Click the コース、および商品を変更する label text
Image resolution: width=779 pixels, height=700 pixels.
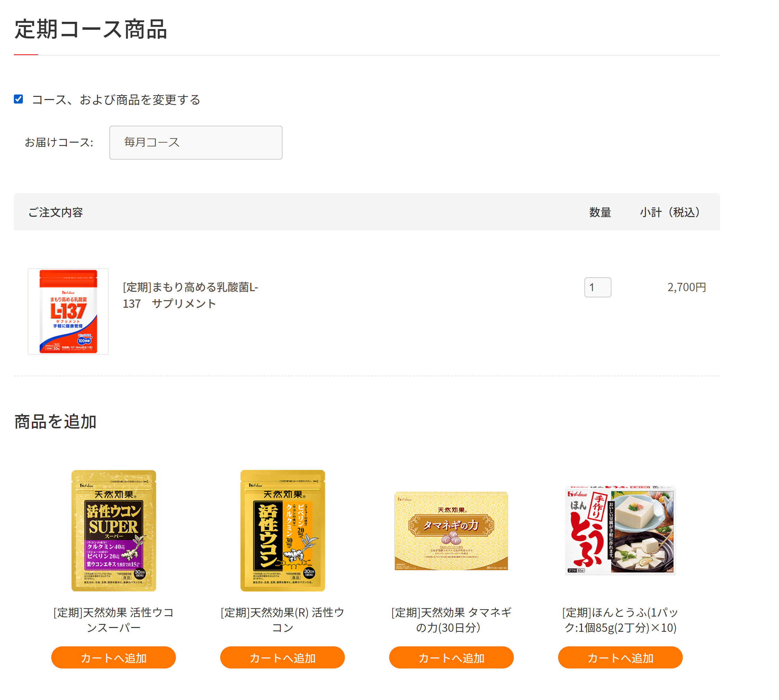pyautogui.click(x=116, y=100)
